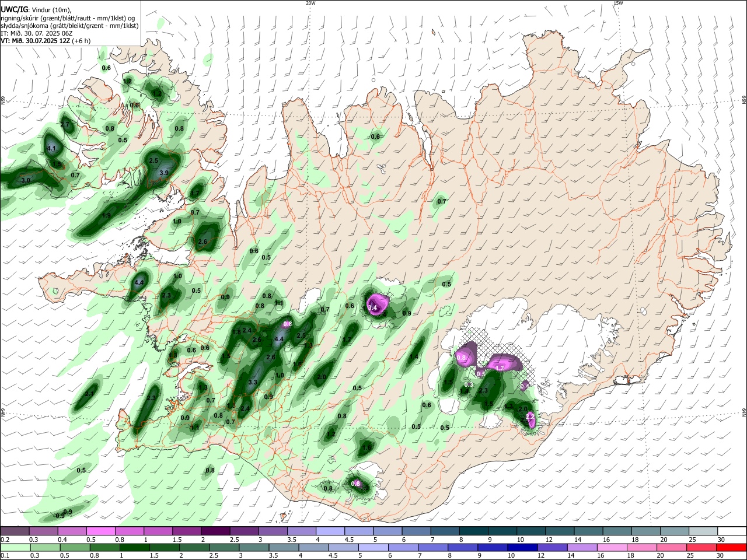Image resolution: width=747 pixels, height=560 pixels.
Task: Click the 1.9 precipitation value on the map
Action: coord(106,215)
